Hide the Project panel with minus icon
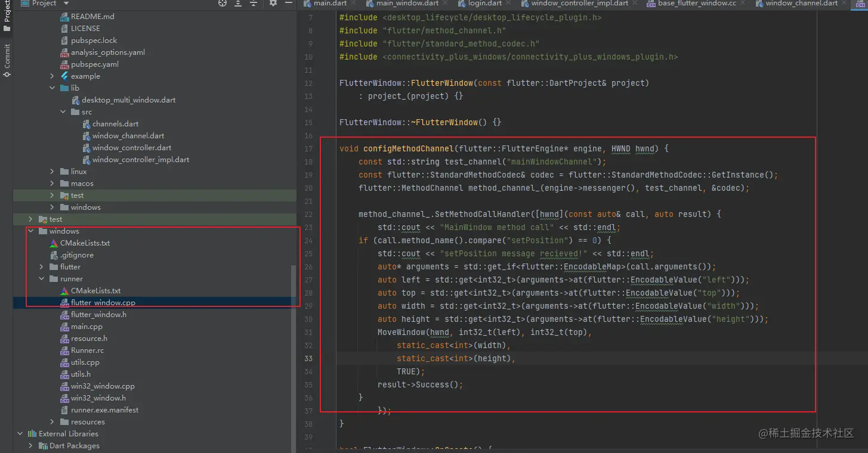This screenshot has height=453, width=868. (288, 3)
